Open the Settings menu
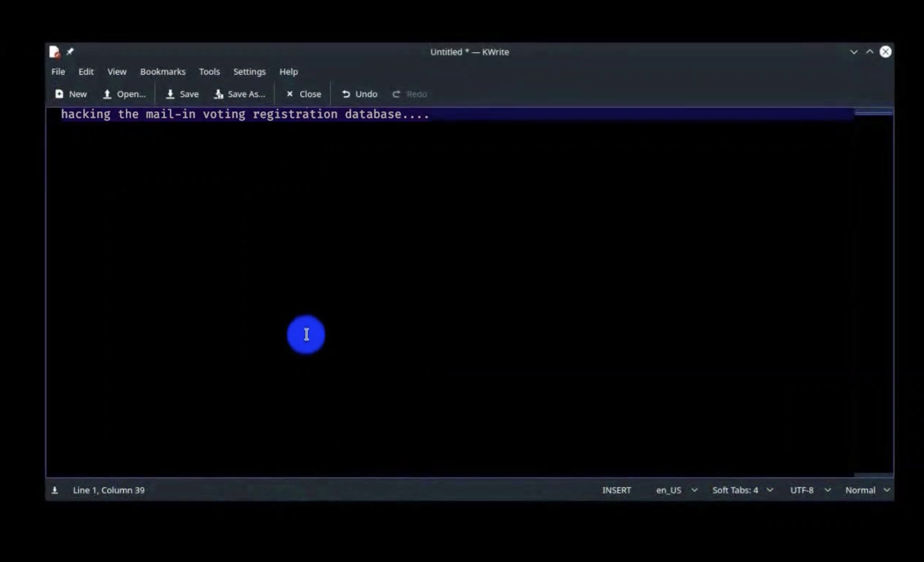The width and height of the screenshot is (924, 562). click(x=250, y=72)
